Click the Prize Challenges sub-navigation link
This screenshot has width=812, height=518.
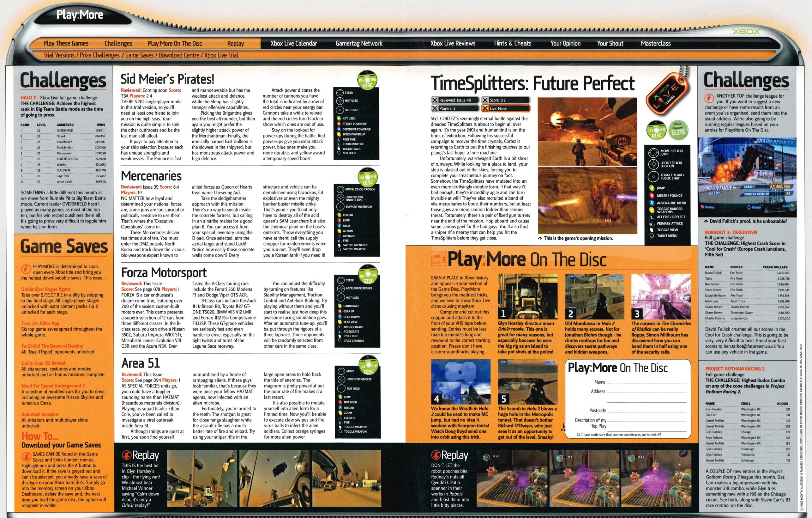click(100, 55)
